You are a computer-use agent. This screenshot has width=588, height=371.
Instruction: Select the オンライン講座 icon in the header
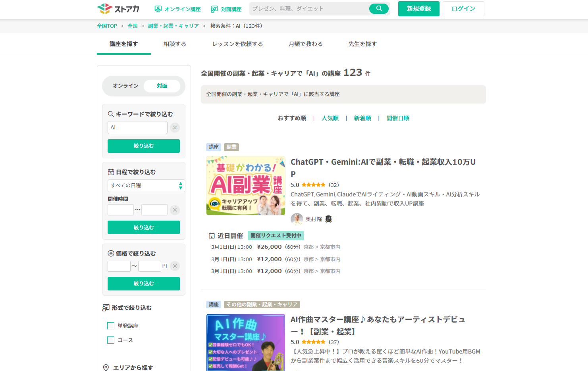158,9
